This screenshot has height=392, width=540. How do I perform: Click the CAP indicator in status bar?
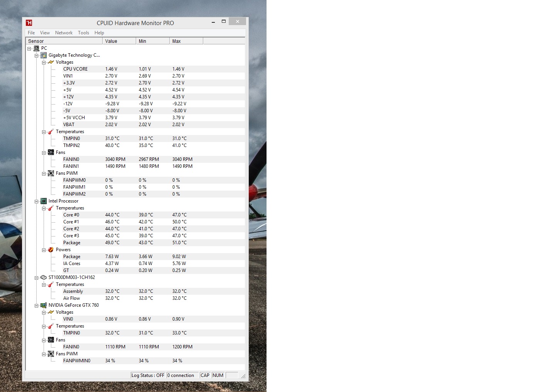(205, 375)
